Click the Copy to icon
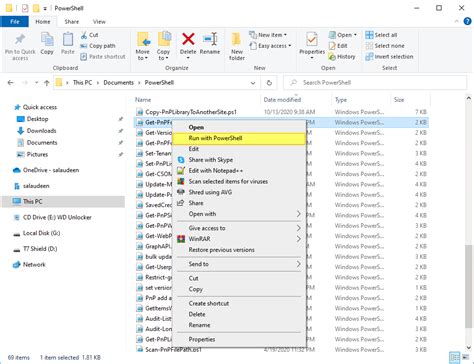Image resolution: width=474 pixels, height=364 pixels. [x=164, y=39]
